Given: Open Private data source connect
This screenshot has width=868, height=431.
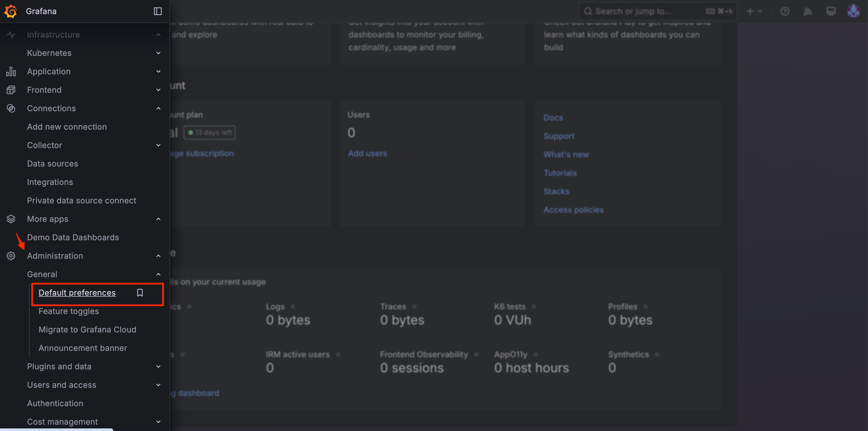Looking at the screenshot, I should pyautogui.click(x=82, y=201).
